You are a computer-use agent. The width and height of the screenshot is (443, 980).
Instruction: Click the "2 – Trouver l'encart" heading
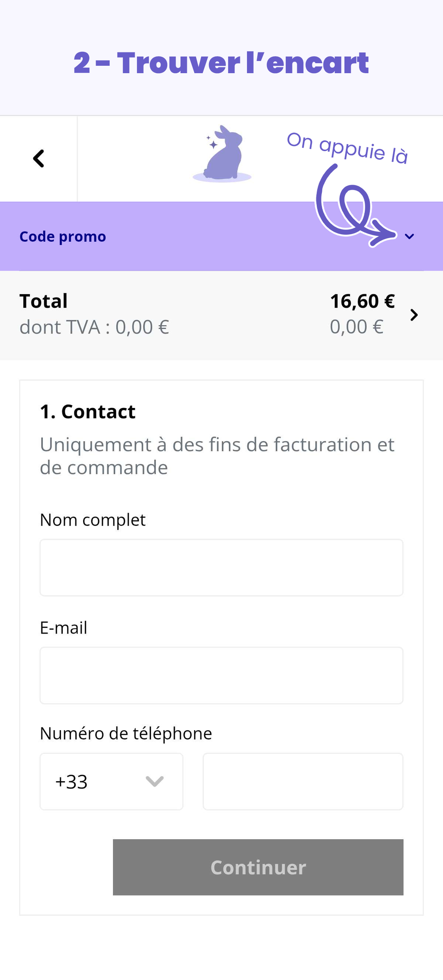coord(221,63)
